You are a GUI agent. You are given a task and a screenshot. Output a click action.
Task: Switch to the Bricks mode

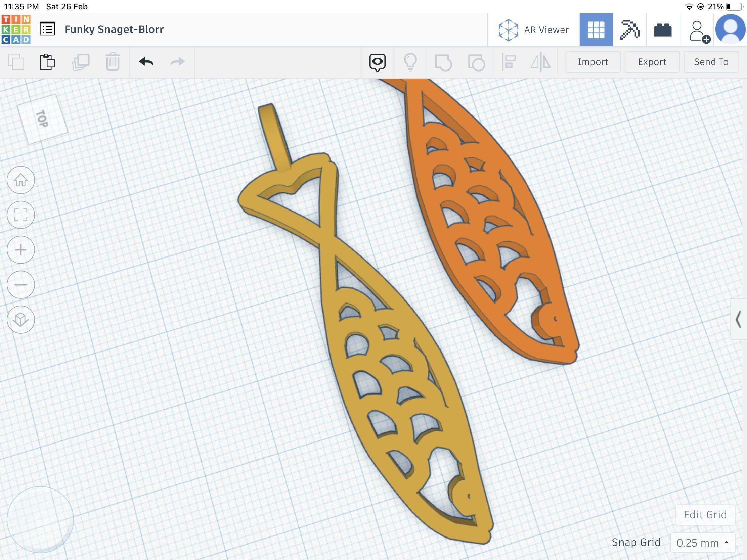(663, 30)
